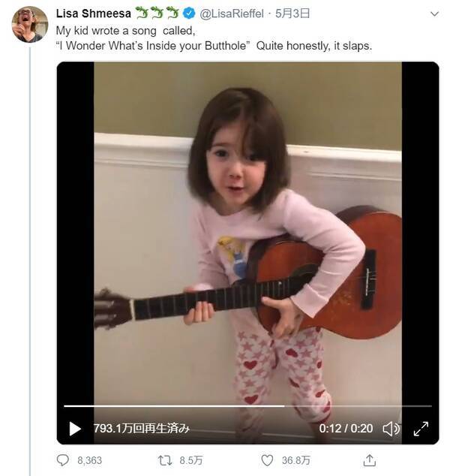Mute the video with the speaker icon
The image size is (450, 476).
coord(391,429)
